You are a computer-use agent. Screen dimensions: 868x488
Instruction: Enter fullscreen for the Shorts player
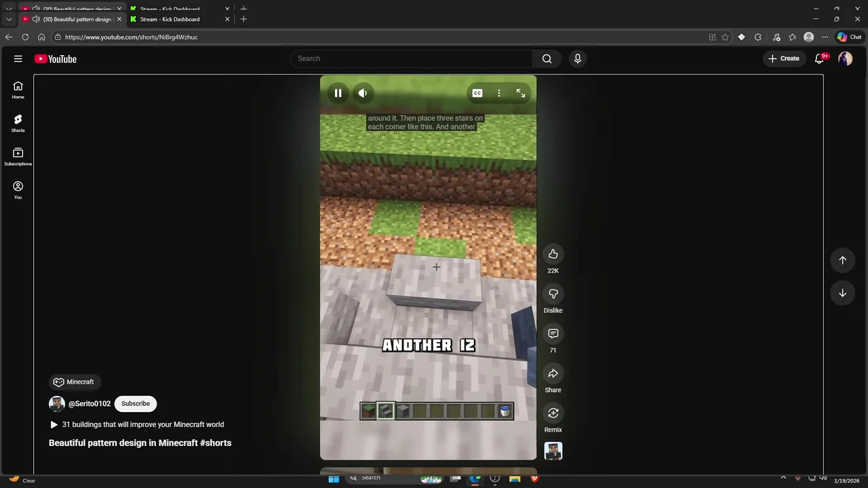click(x=521, y=94)
